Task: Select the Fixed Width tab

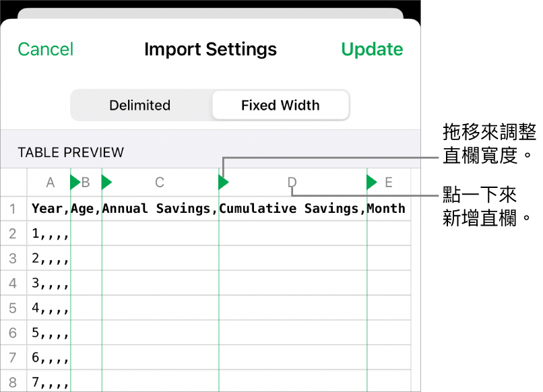Action: [x=280, y=105]
